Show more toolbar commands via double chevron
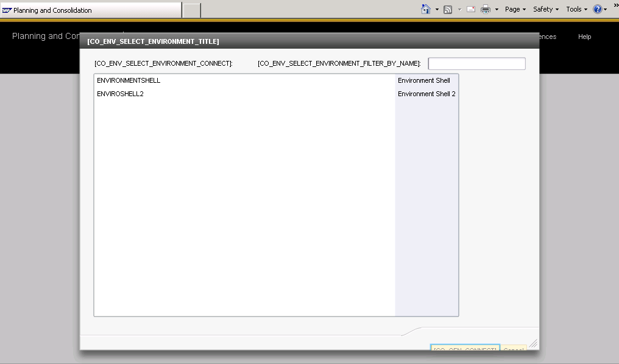The image size is (619, 364). pyautogui.click(x=616, y=4)
